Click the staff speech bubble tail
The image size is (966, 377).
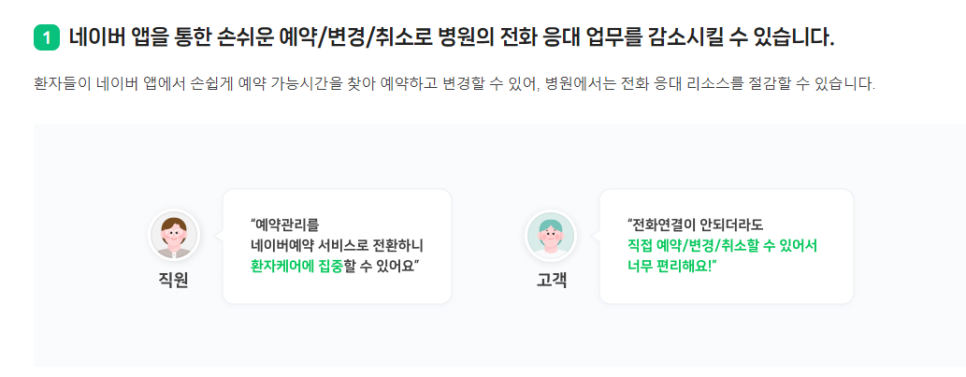(x=218, y=235)
